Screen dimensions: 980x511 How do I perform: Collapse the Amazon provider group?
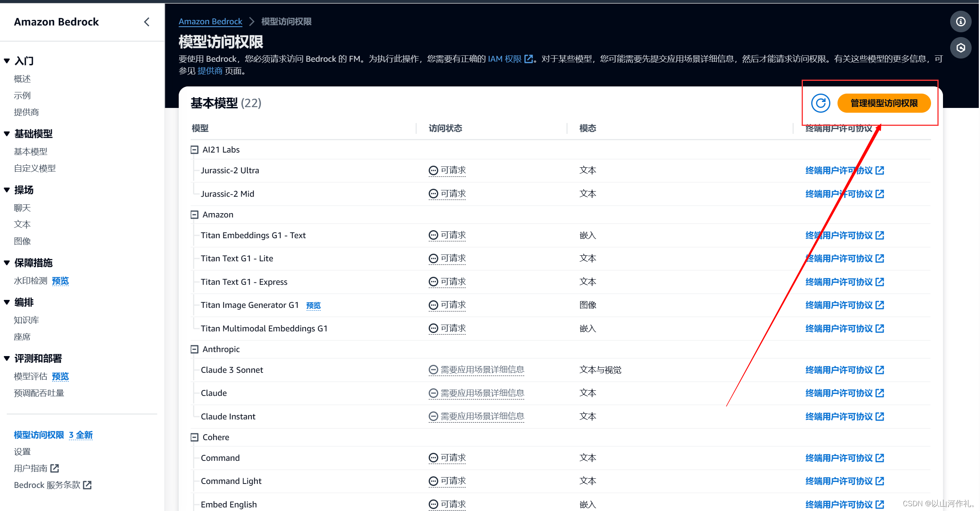click(x=194, y=215)
